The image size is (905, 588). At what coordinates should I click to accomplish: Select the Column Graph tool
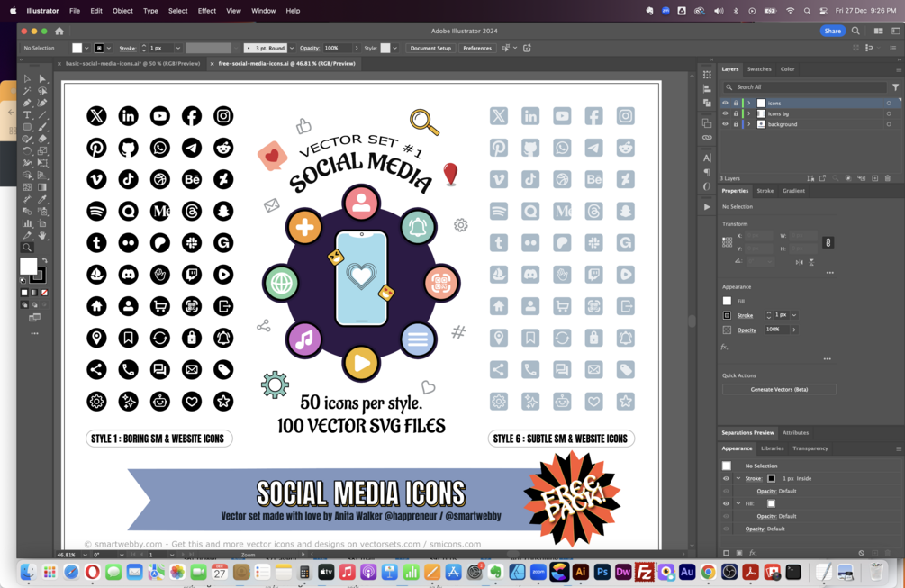(27, 223)
